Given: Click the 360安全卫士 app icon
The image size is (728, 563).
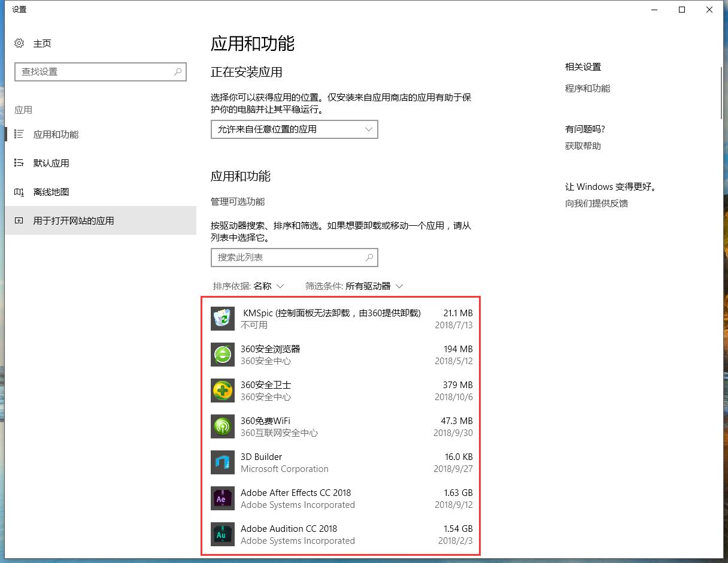Looking at the screenshot, I should tap(222, 391).
